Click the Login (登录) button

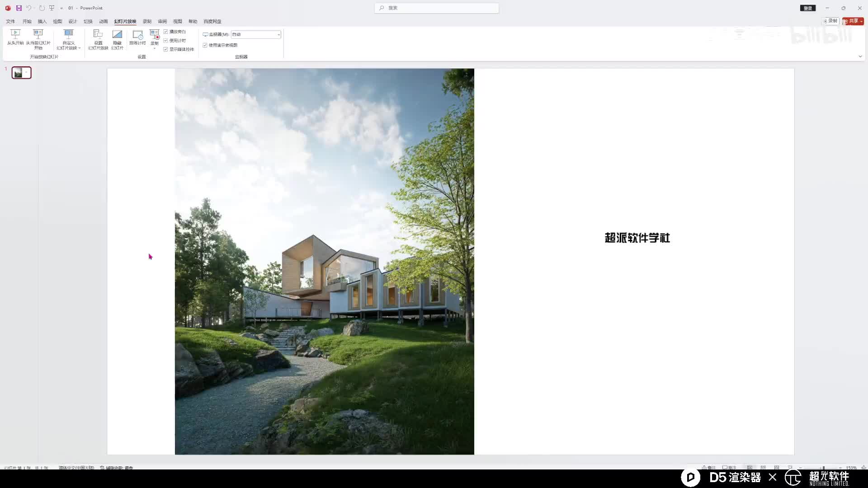[808, 8]
